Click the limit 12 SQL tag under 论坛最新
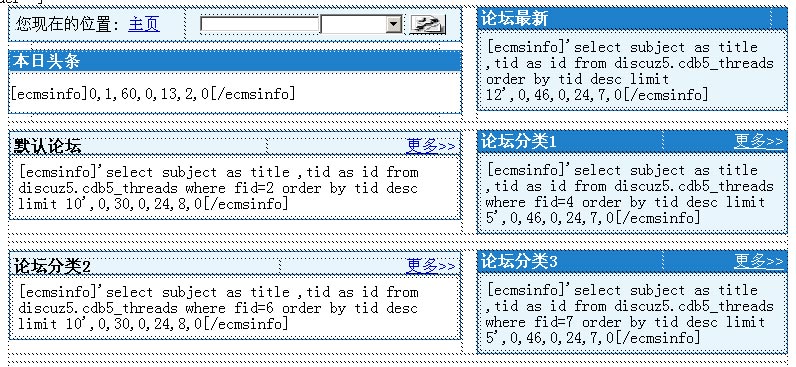 [630, 71]
